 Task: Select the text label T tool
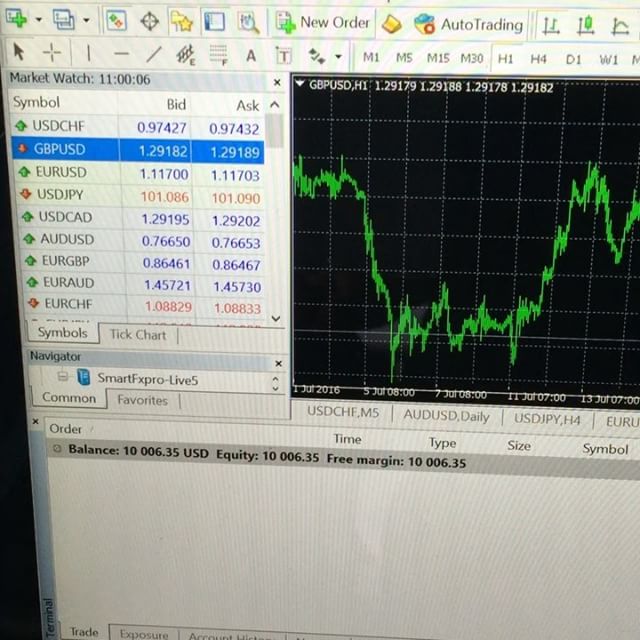pos(284,56)
